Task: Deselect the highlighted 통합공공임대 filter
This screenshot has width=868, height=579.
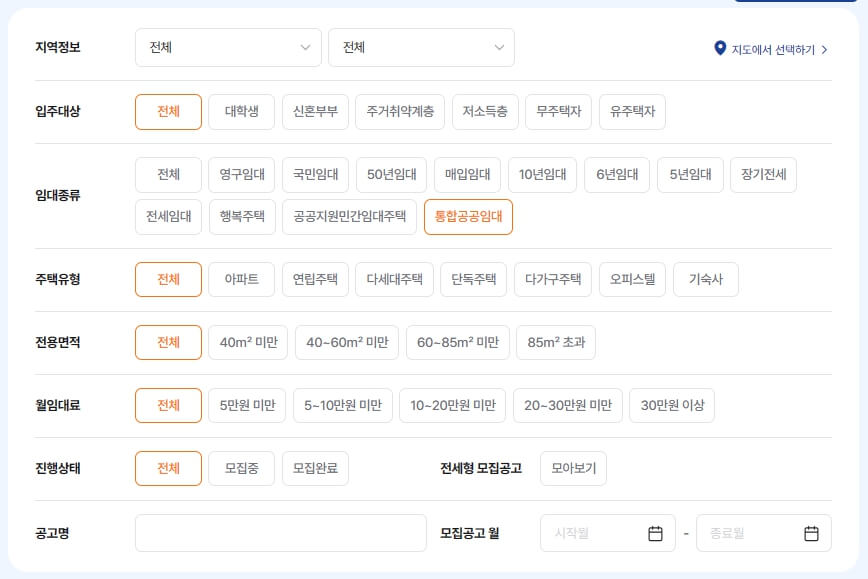Action: [x=468, y=216]
